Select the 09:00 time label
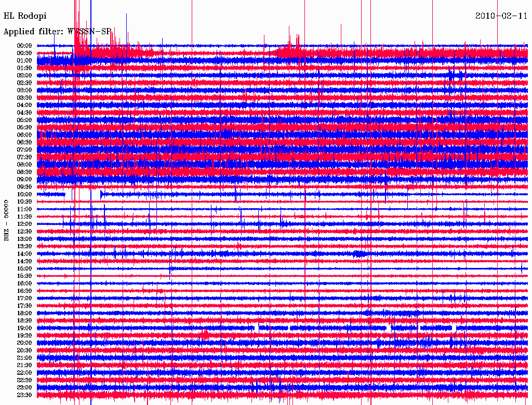Viewport: 532px width, 405px height. (24, 180)
